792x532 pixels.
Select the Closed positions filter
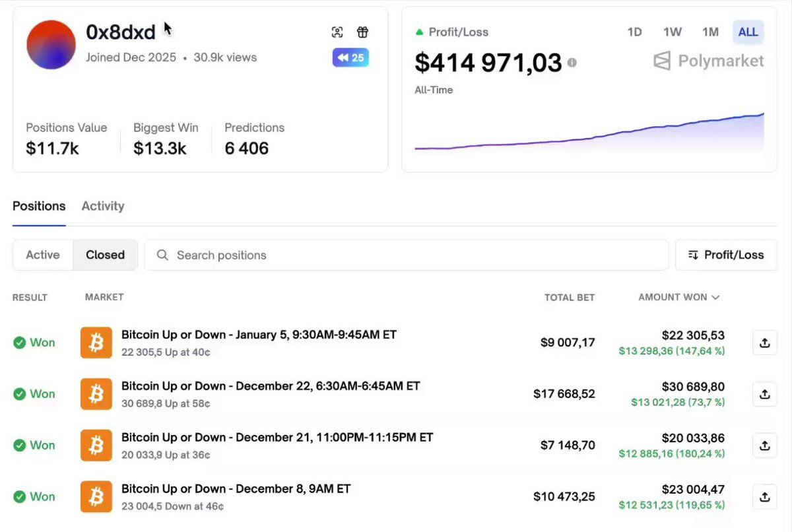pyautogui.click(x=105, y=255)
